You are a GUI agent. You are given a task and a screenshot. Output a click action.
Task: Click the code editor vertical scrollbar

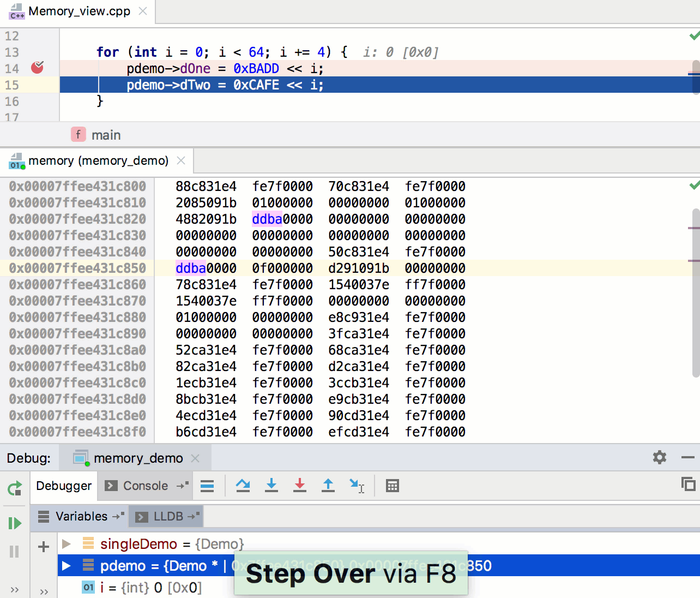696,76
